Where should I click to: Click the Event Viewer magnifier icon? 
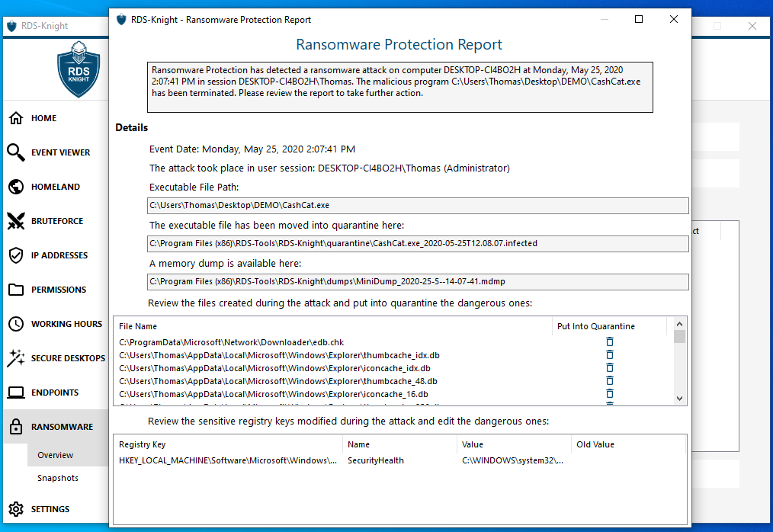[x=16, y=152]
